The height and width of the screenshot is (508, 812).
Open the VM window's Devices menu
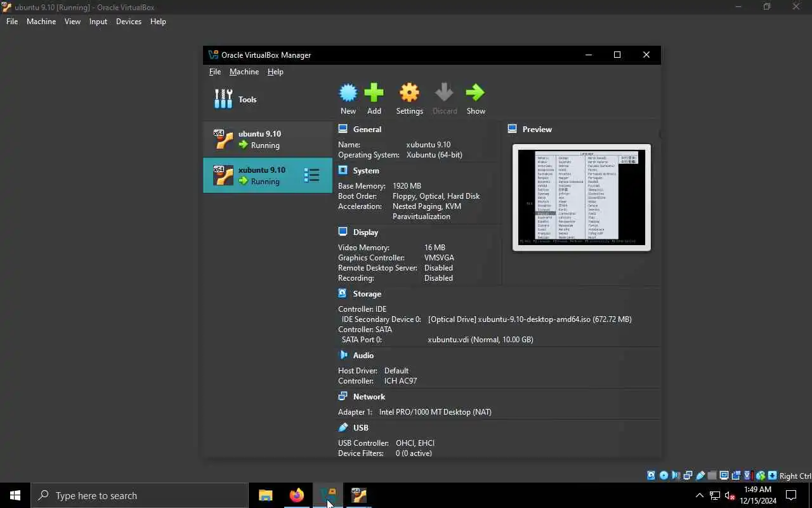click(129, 21)
